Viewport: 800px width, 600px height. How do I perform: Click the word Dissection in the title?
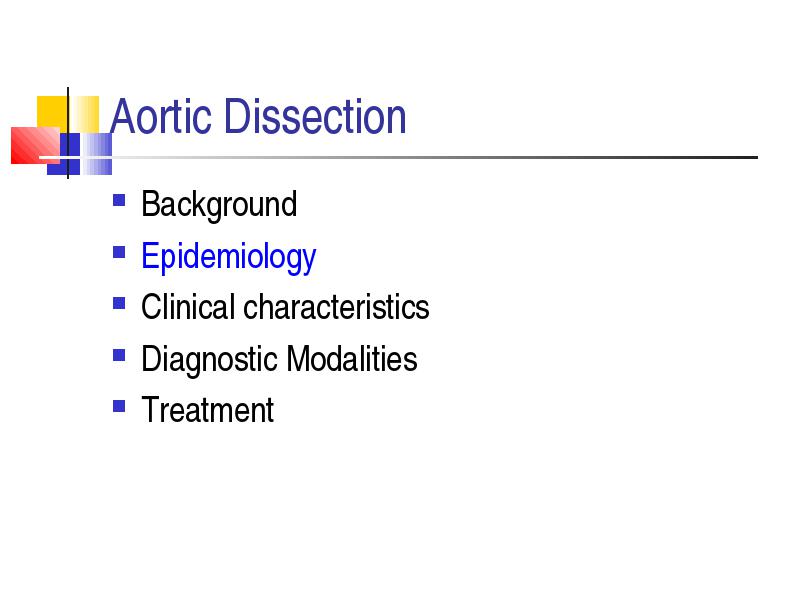(x=315, y=117)
